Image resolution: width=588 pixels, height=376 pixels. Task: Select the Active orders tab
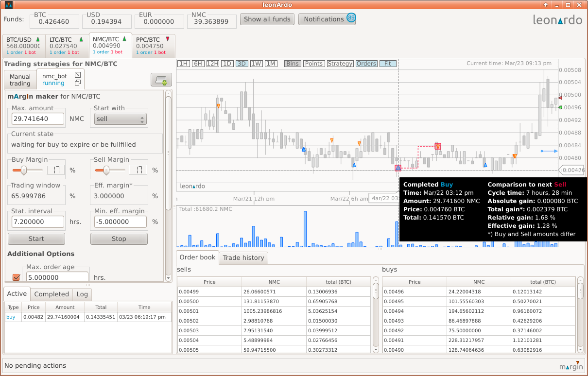[x=17, y=293]
